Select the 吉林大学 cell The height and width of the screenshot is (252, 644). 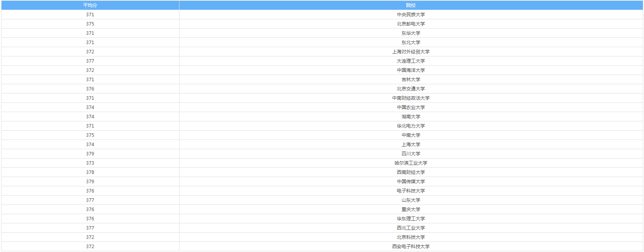click(x=411, y=80)
